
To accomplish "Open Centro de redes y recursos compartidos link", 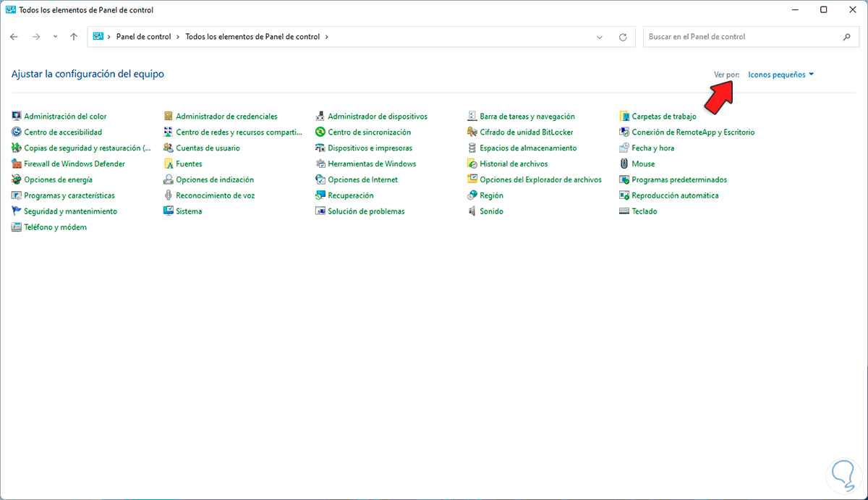I will (239, 132).
